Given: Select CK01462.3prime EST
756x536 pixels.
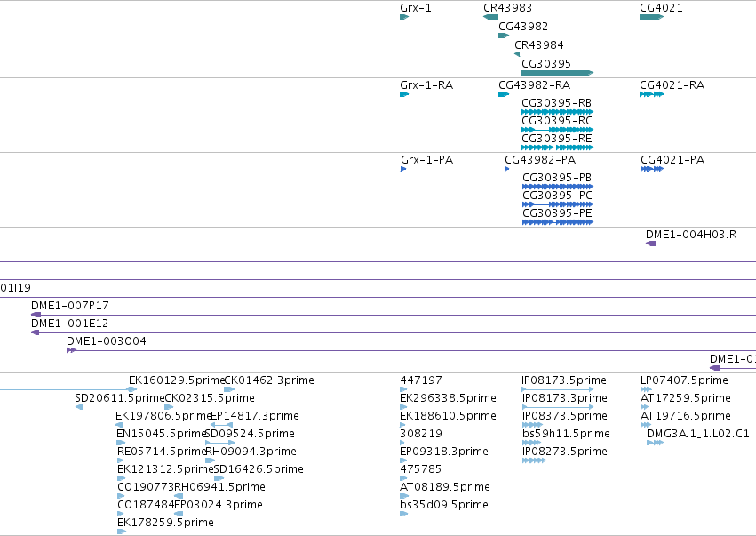Looking at the screenshot, I should [x=229, y=389].
